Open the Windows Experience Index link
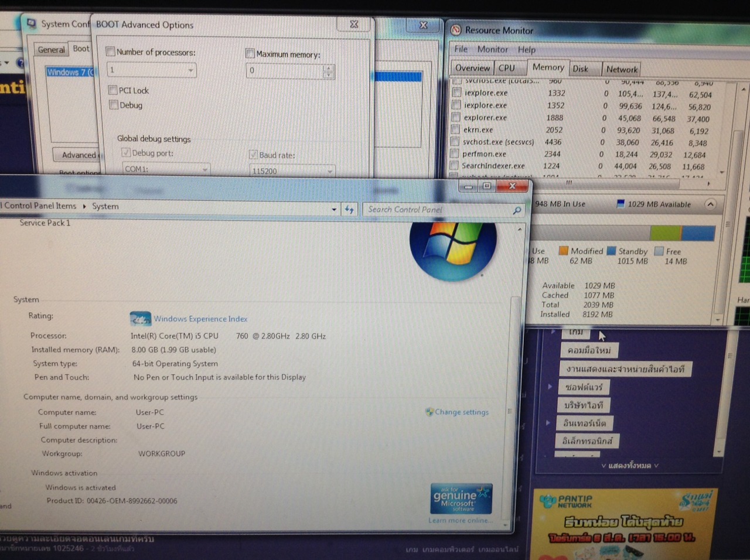 (200, 319)
